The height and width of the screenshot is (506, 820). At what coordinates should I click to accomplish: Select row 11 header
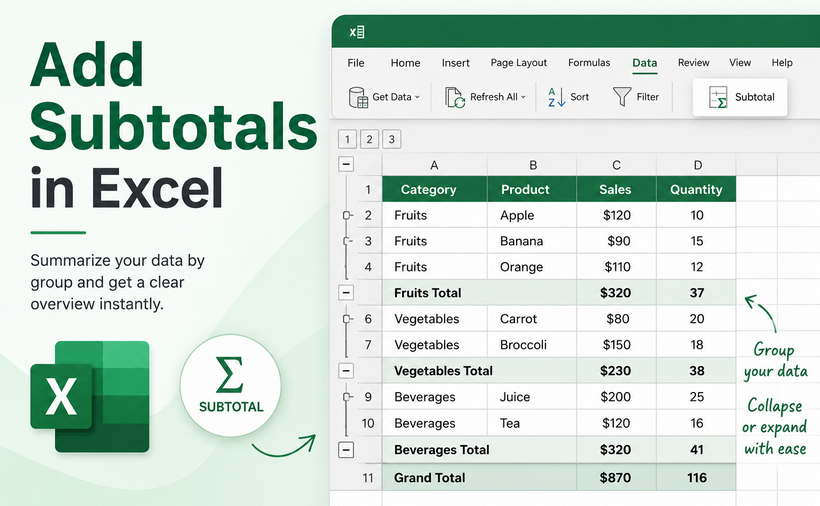[x=368, y=478]
